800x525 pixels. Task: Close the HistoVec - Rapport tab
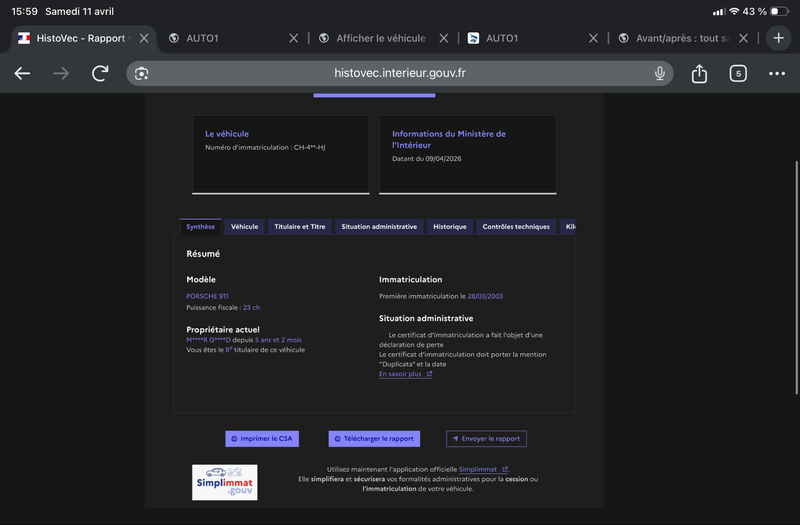(144, 38)
